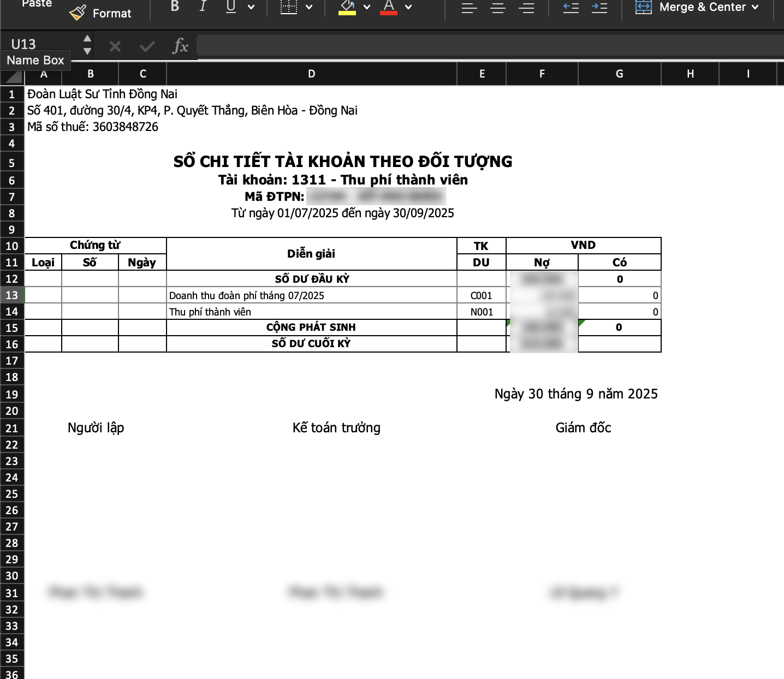Open the font color dropdown arrow
Viewport: 784px width, 679px height.
(x=408, y=7)
